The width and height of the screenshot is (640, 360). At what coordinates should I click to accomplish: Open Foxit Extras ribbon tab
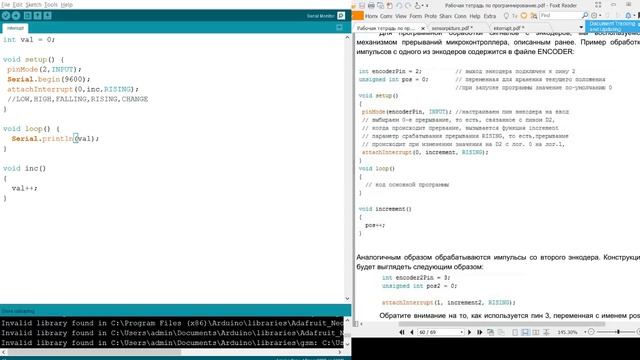(490, 16)
